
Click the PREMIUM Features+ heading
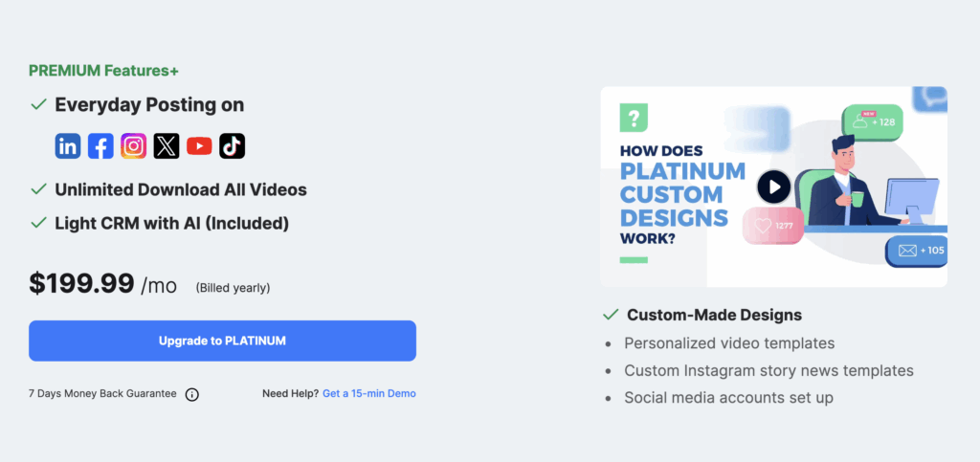pyautogui.click(x=103, y=71)
